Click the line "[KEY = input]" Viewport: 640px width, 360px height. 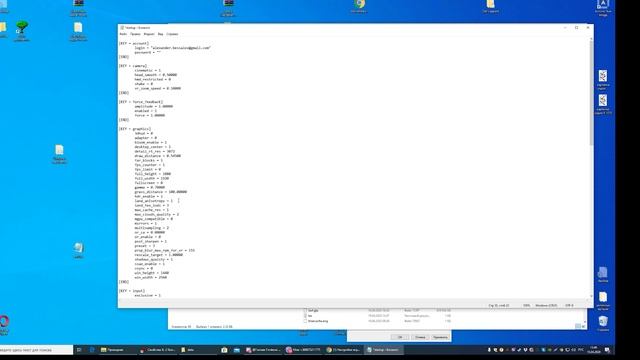click(132, 291)
